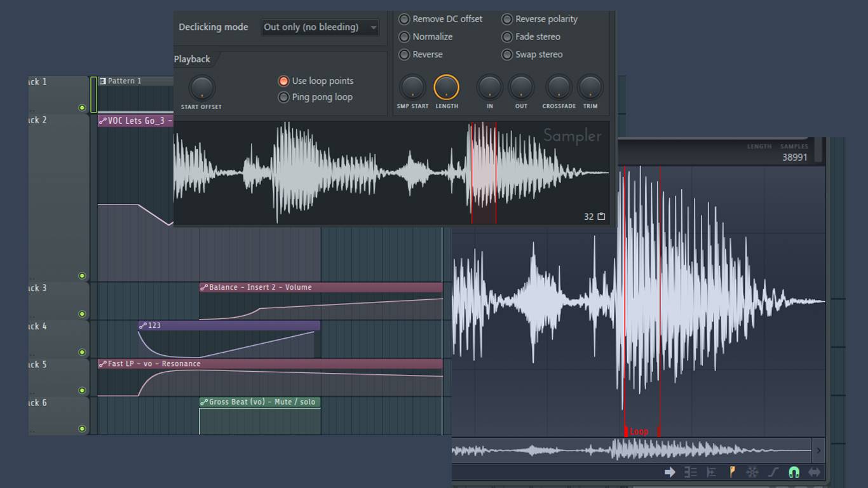Toggle Swap stereo option
Screen dimensions: 868x488
point(507,55)
